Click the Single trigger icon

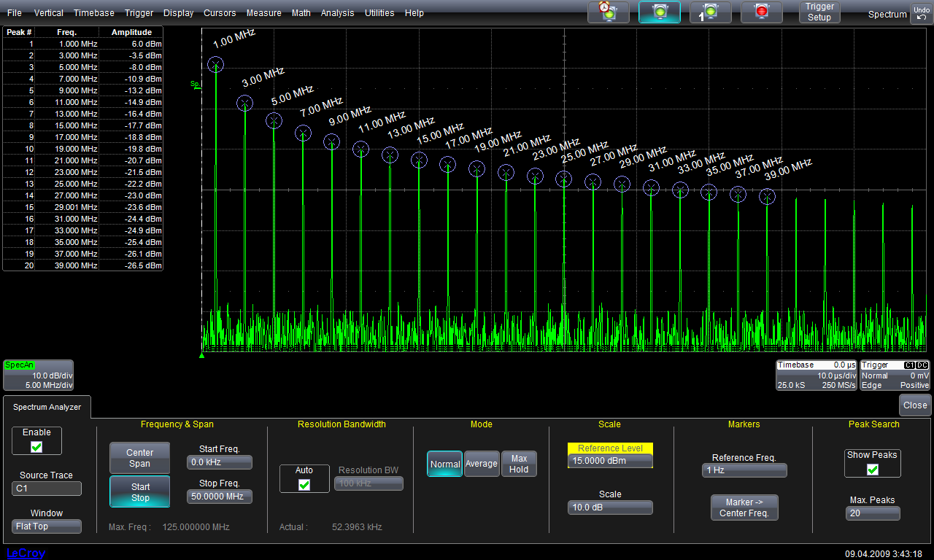710,12
